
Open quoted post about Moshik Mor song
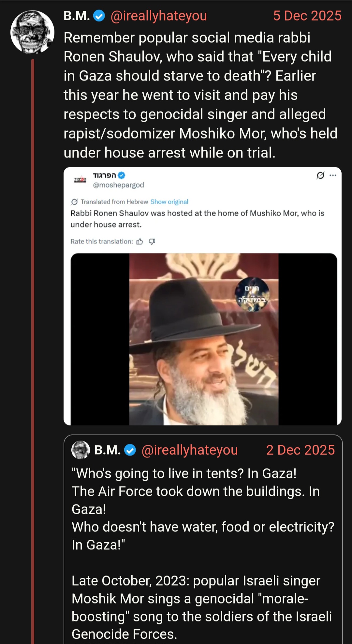pos(203,539)
